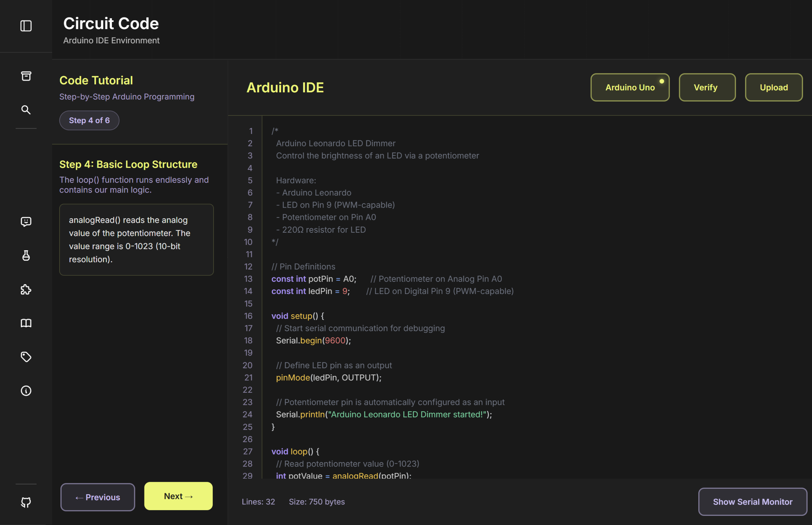Open the chat message icon
Image resolution: width=812 pixels, height=525 pixels.
(x=26, y=222)
